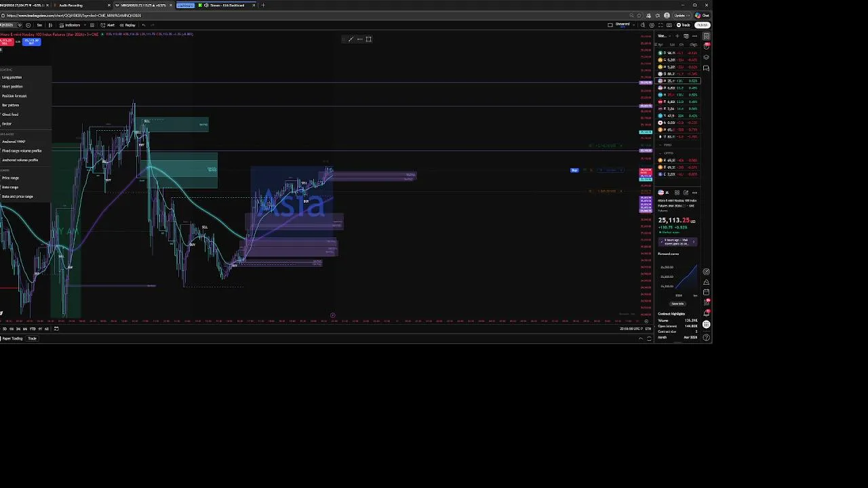The height and width of the screenshot is (488, 868).
Task: Create an Alert from the top toolbar
Action: [x=107, y=25]
